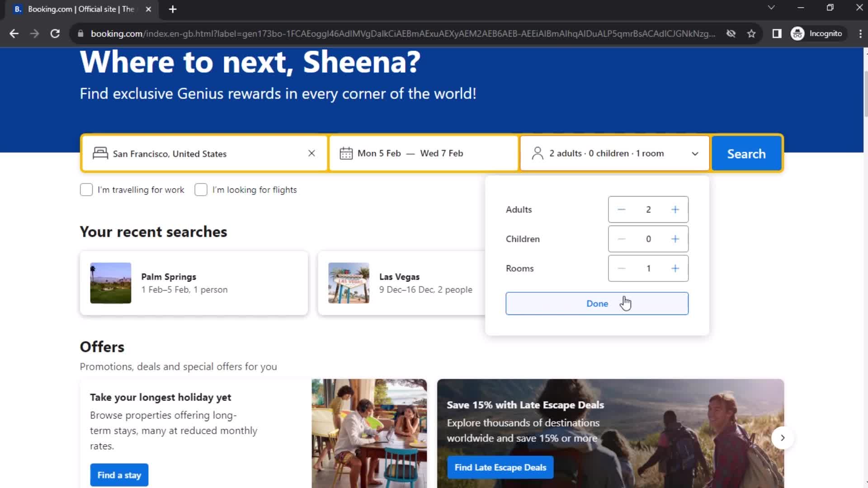The height and width of the screenshot is (488, 868).
Task: Click the decrease Adults button
Action: [621, 209]
